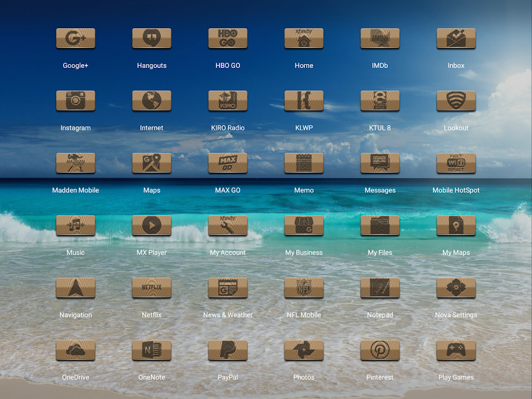The image size is (532, 399).
Task: Launch the Lookout shield icon
Action: coord(456,100)
